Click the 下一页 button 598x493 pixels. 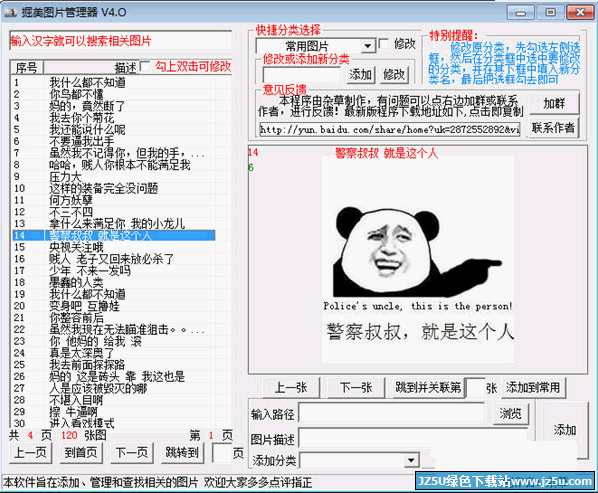tap(132, 453)
